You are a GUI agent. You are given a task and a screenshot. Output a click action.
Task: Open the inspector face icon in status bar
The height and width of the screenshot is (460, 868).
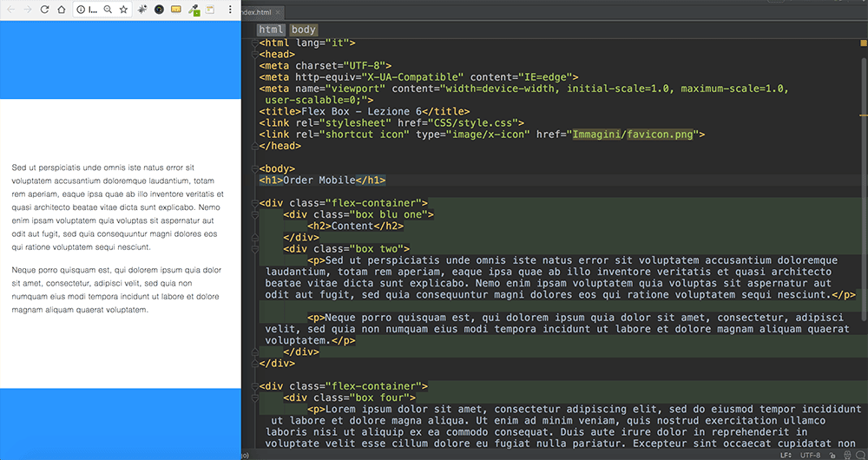coord(847,455)
